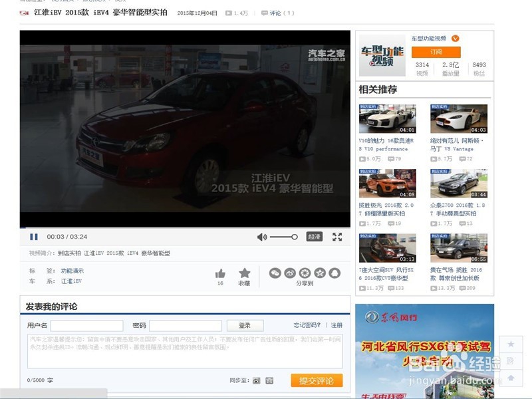Share to Qzone star icon

(x=320, y=273)
